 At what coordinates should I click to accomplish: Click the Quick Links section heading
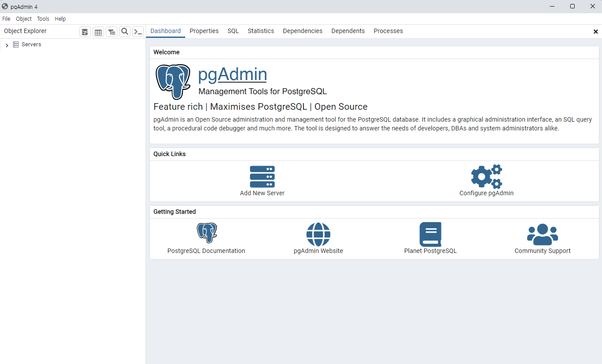[169, 154]
